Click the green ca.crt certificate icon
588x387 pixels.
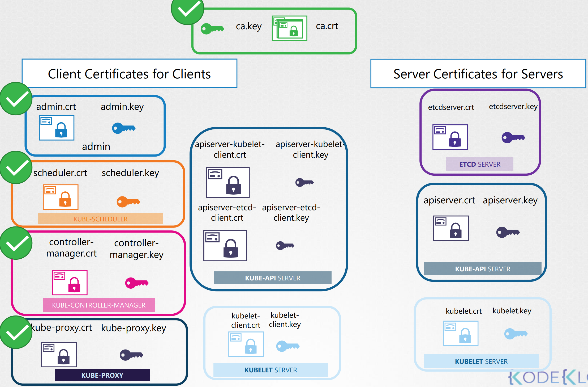289,28
